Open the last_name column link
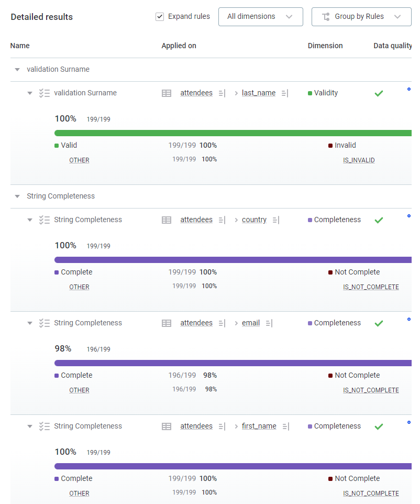 tap(258, 93)
